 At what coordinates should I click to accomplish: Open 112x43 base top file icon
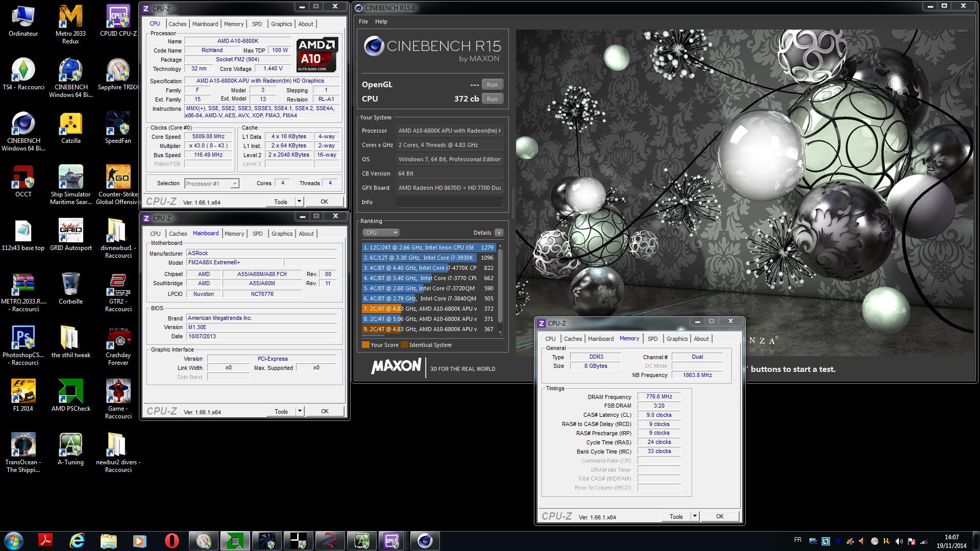tap(23, 235)
